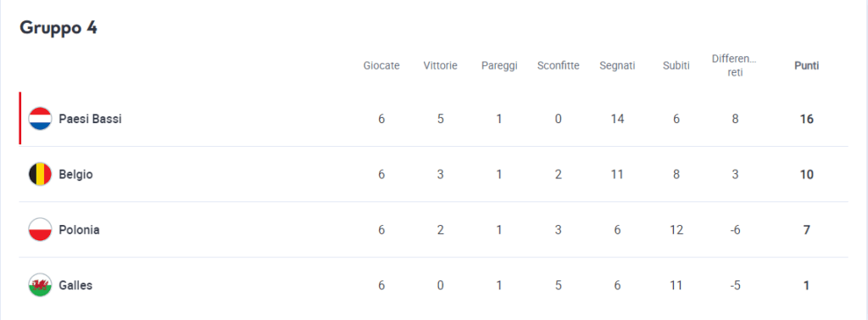Click the Segnati column header

[617, 65]
